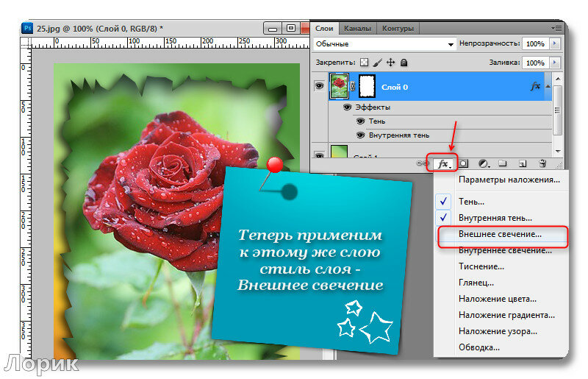Switch to the Каналы tab

click(357, 29)
